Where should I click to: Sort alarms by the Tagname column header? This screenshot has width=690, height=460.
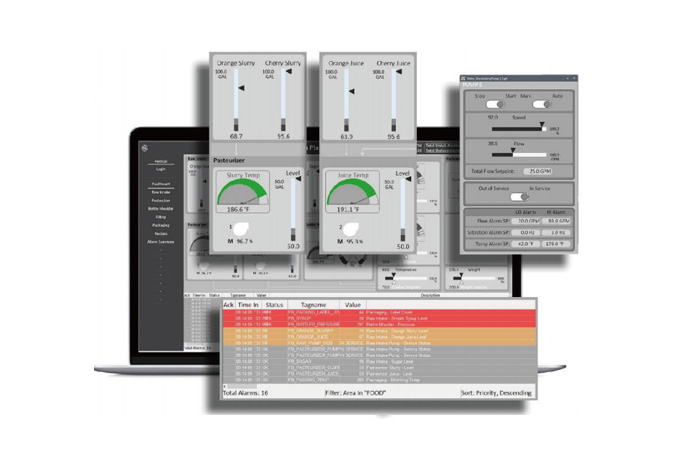coord(312,303)
